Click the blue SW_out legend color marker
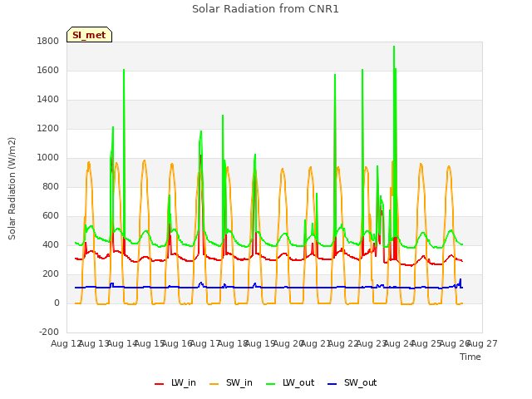Screen dimensions: 532x399 [x=332, y=384]
